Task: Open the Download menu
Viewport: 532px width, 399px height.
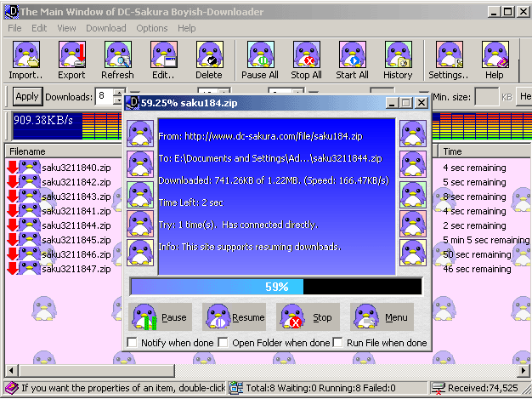Action: (106, 28)
